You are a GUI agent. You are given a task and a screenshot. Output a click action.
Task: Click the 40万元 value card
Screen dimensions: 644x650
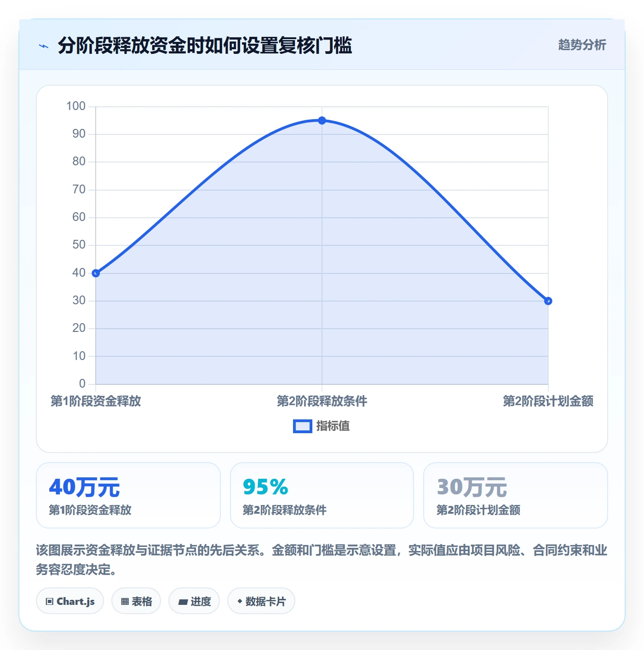click(128, 495)
